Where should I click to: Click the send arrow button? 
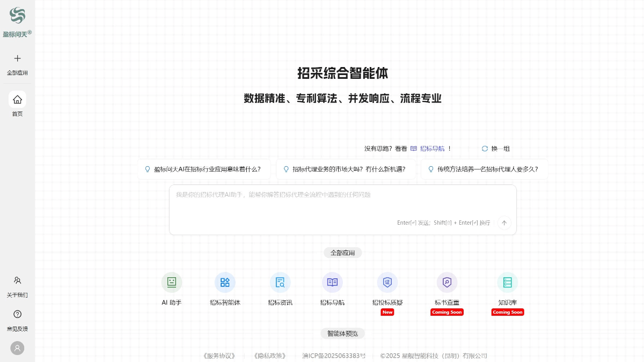504,223
